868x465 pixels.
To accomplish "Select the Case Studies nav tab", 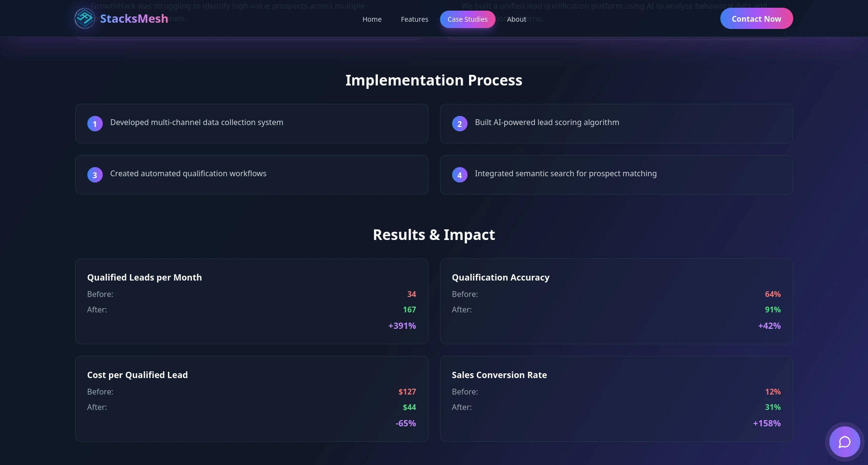I will (x=468, y=19).
